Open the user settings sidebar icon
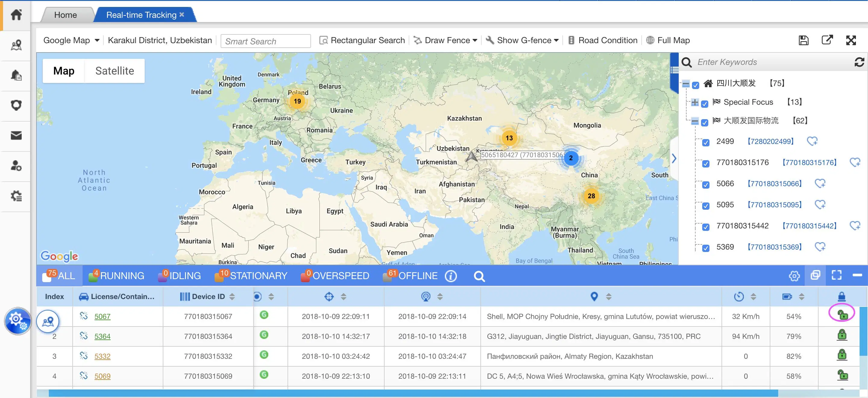This screenshot has width=868, height=398. click(x=16, y=166)
